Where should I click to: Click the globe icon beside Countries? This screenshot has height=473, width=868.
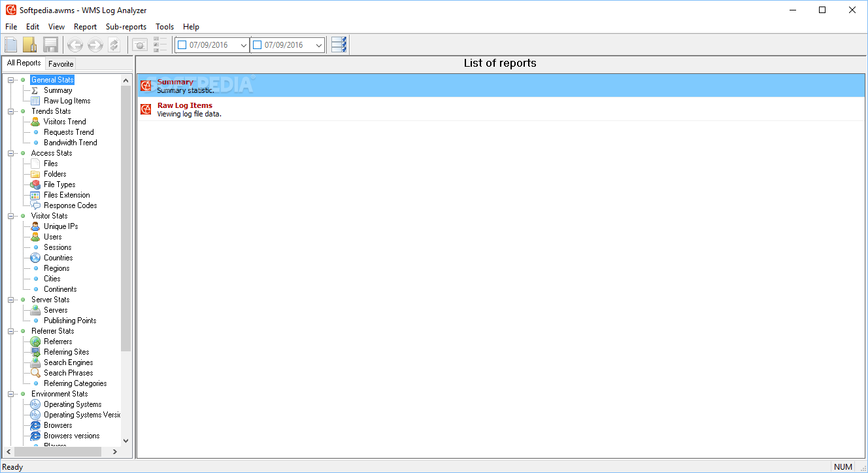(x=35, y=258)
